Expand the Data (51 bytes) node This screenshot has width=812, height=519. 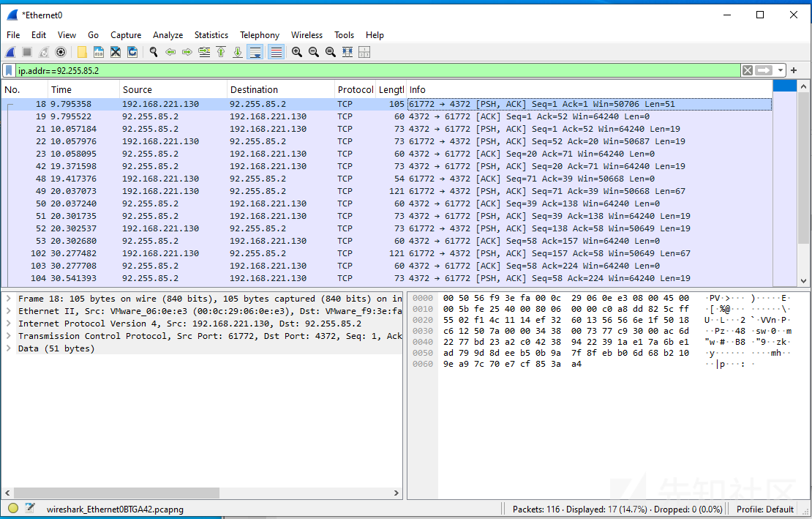(9, 348)
